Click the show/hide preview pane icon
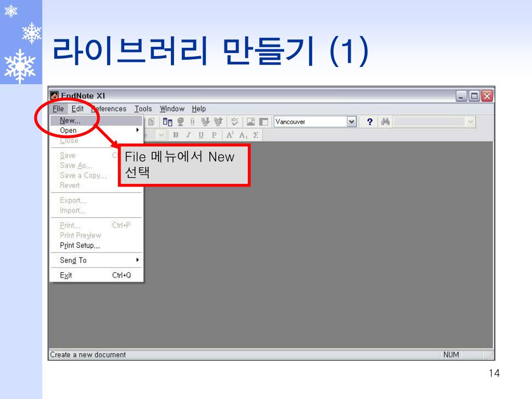 tap(263, 122)
